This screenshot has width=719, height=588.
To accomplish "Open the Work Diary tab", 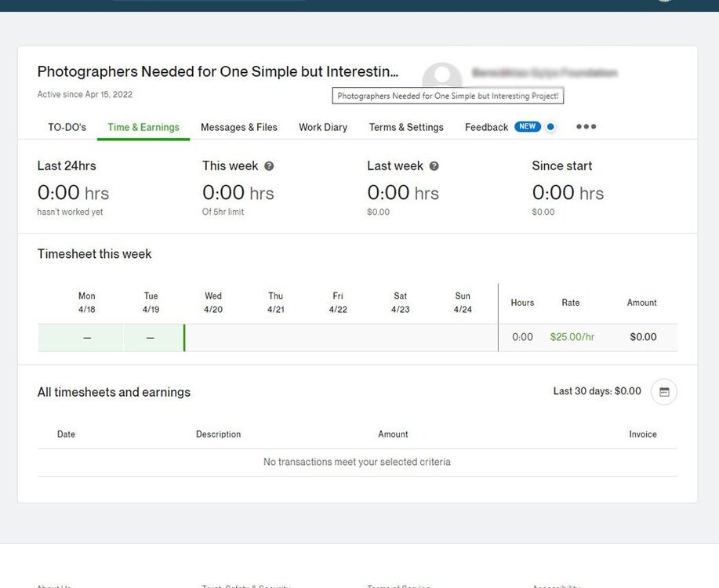I will [x=323, y=127].
